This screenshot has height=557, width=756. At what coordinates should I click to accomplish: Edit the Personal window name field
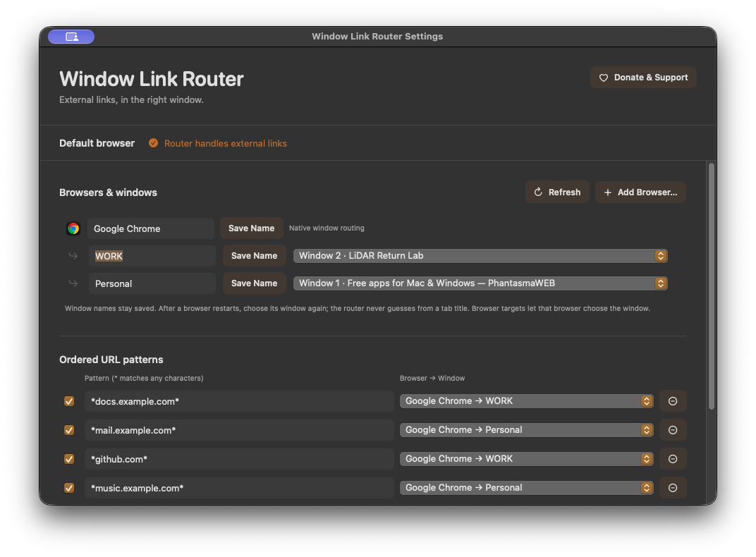pyautogui.click(x=152, y=283)
